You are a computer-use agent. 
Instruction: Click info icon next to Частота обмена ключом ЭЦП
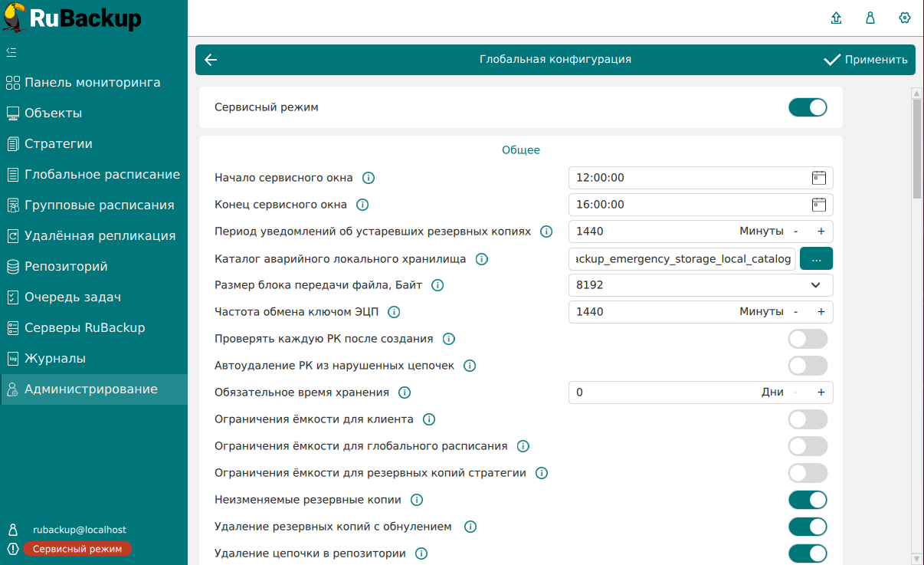point(394,312)
